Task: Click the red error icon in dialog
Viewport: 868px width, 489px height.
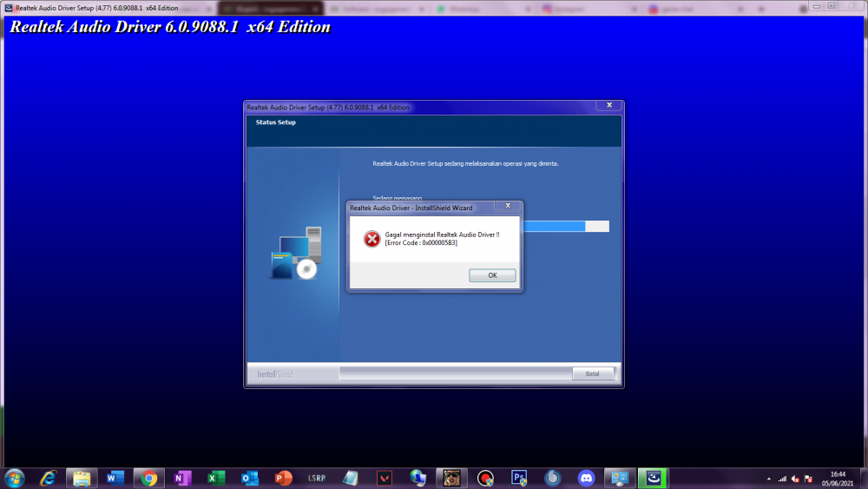Action: tap(372, 239)
